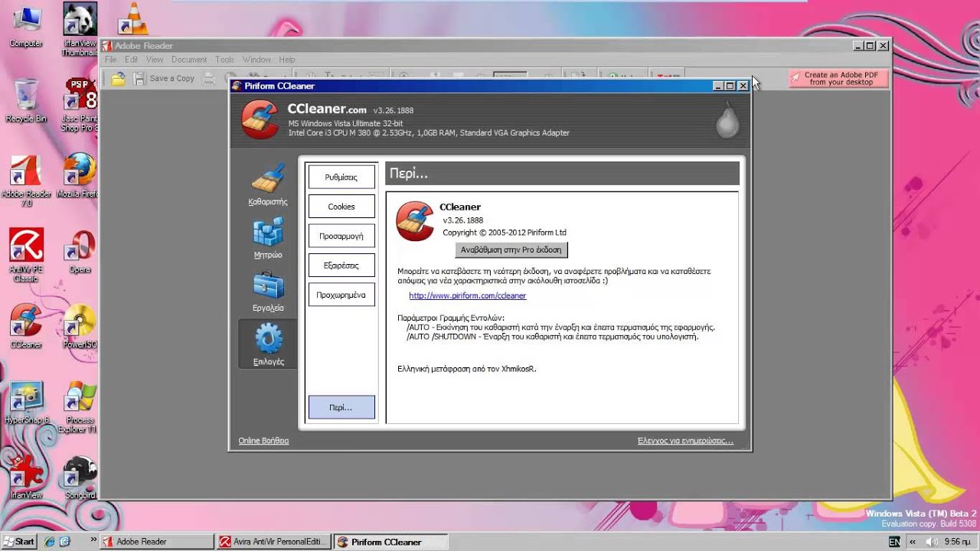Open the File menu in Adobe Reader
Screen dimensions: 980x551
(x=110, y=60)
